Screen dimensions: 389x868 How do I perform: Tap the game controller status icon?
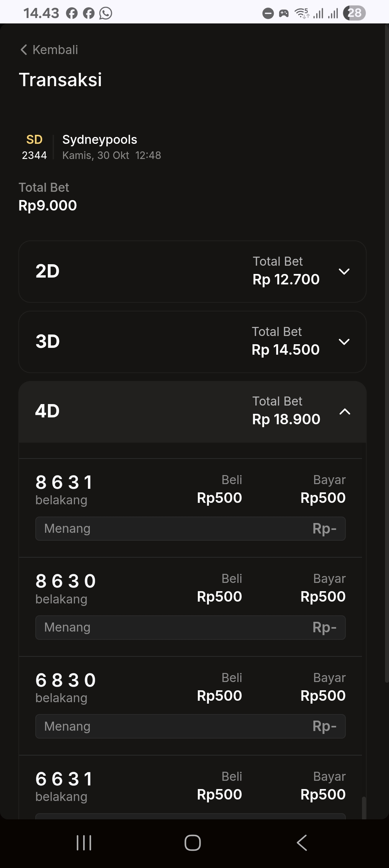[284, 14]
